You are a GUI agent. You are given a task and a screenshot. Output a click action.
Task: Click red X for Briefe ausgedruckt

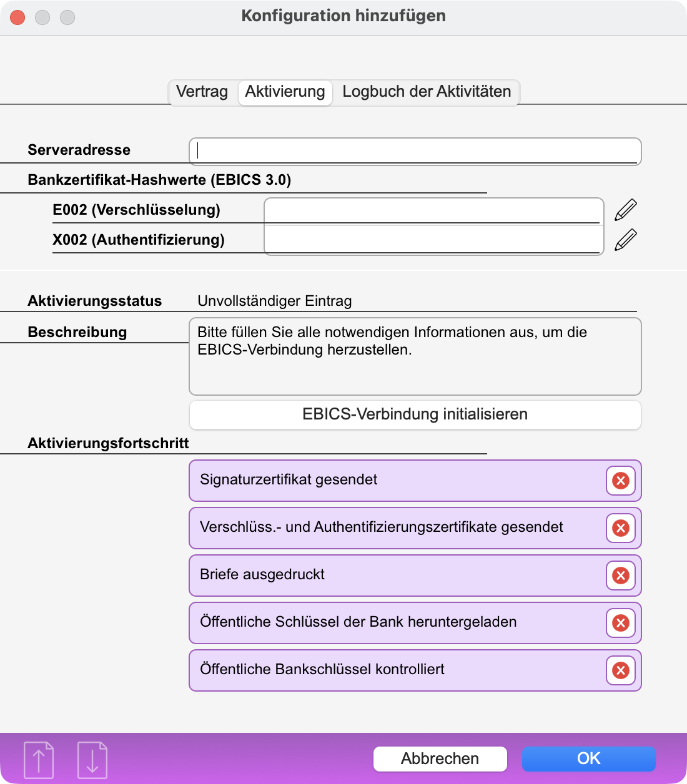point(620,576)
